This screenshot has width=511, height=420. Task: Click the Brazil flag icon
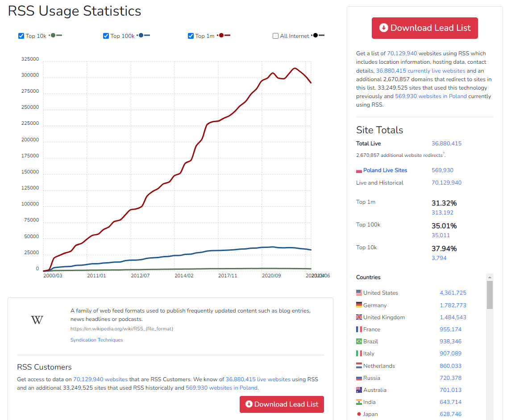[x=359, y=341]
